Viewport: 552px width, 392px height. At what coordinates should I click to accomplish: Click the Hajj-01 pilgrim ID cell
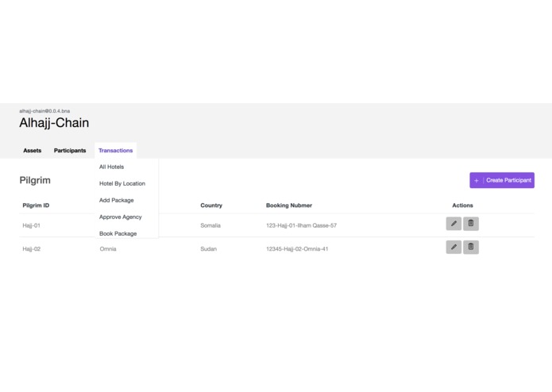point(31,225)
